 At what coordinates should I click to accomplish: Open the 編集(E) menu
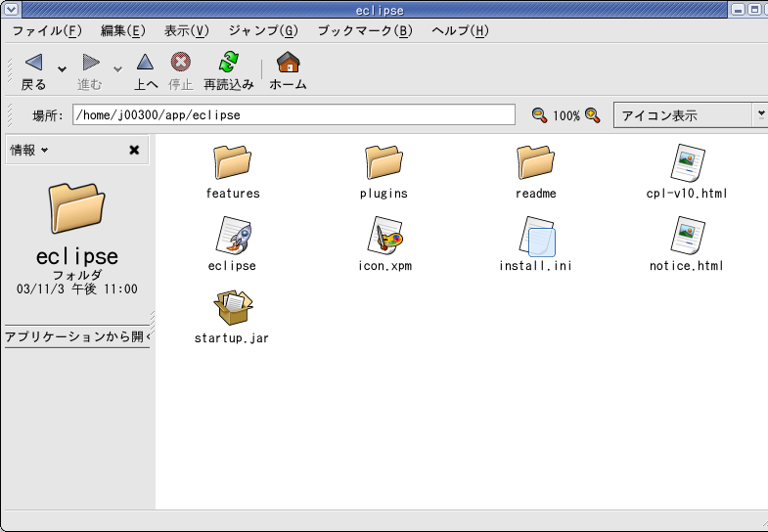point(123,31)
